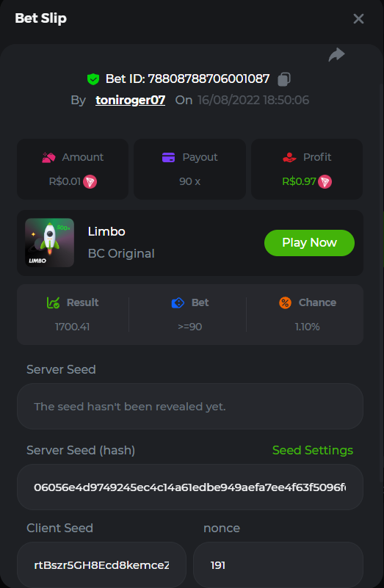Click the TRON coin icon beside profit
This screenshot has width=384, height=588.
point(325,182)
